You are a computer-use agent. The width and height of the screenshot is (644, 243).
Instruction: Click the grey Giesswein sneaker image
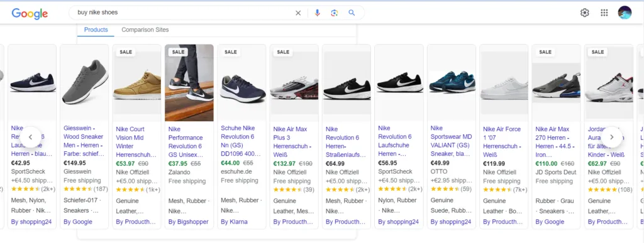(x=84, y=82)
